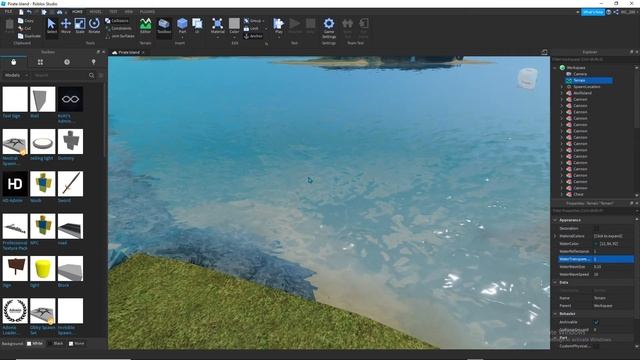
Task: Click Duplicate in the Clipboard group
Action: click(29, 36)
